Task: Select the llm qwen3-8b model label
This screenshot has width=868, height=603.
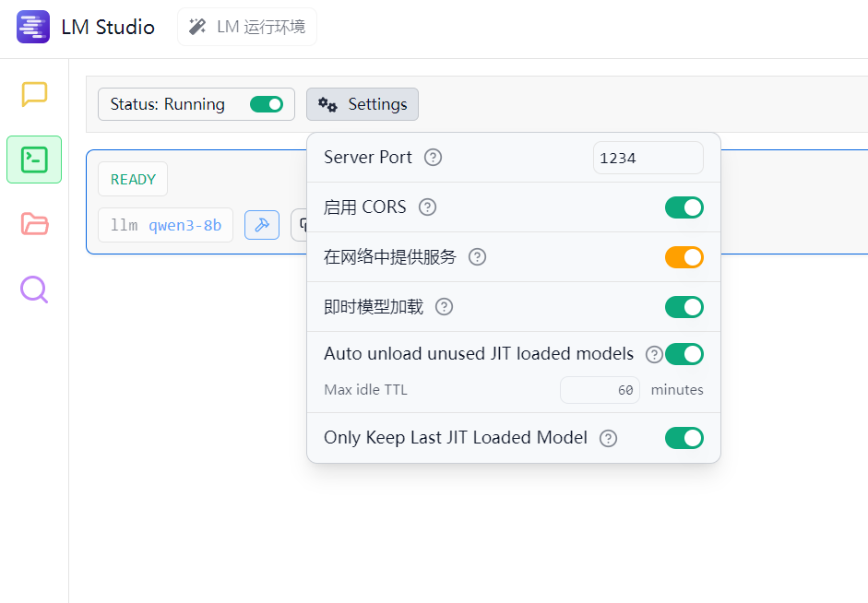Action: [165, 225]
